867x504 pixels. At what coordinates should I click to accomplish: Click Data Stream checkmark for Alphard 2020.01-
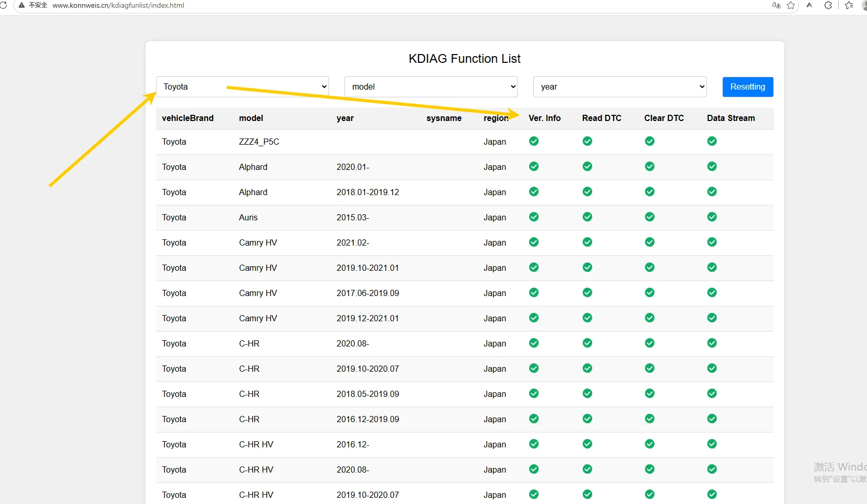pyautogui.click(x=712, y=166)
